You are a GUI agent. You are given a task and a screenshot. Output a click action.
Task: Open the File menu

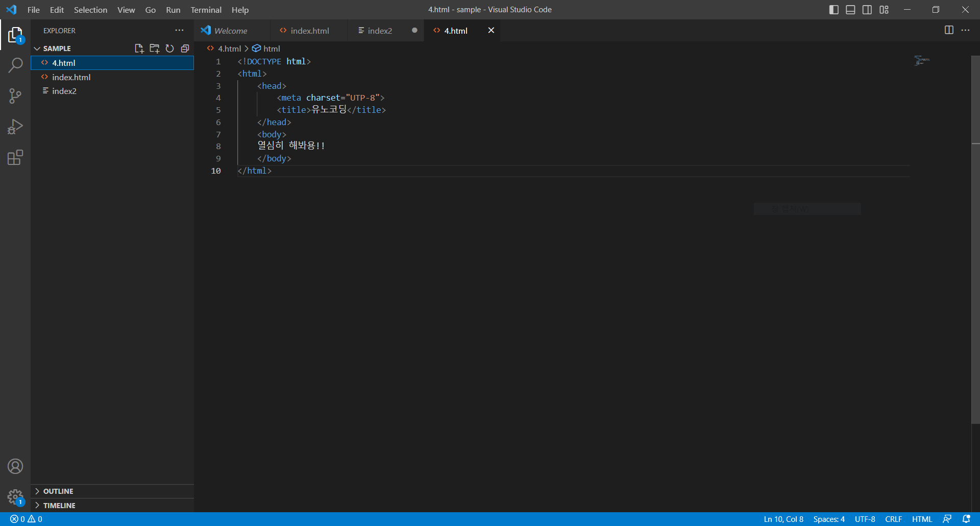click(34, 10)
